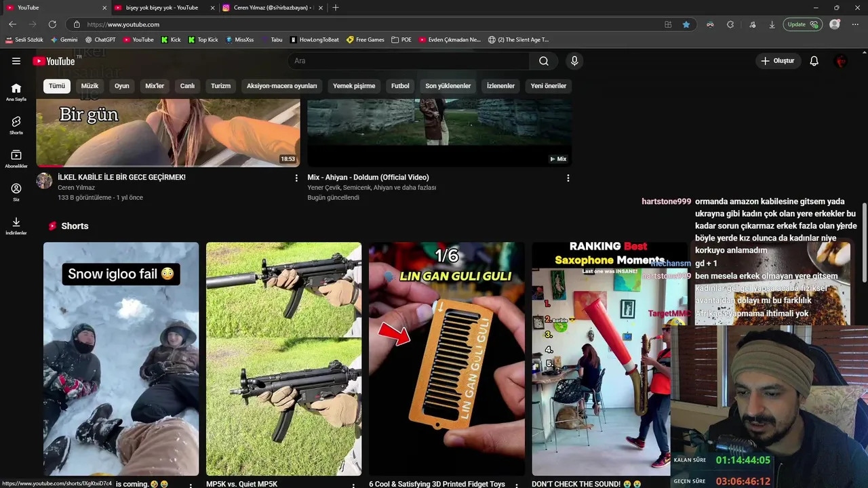Play the Bir gün video thumbnail
The height and width of the screenshot is (488, 868).
(x=168, y=132)
